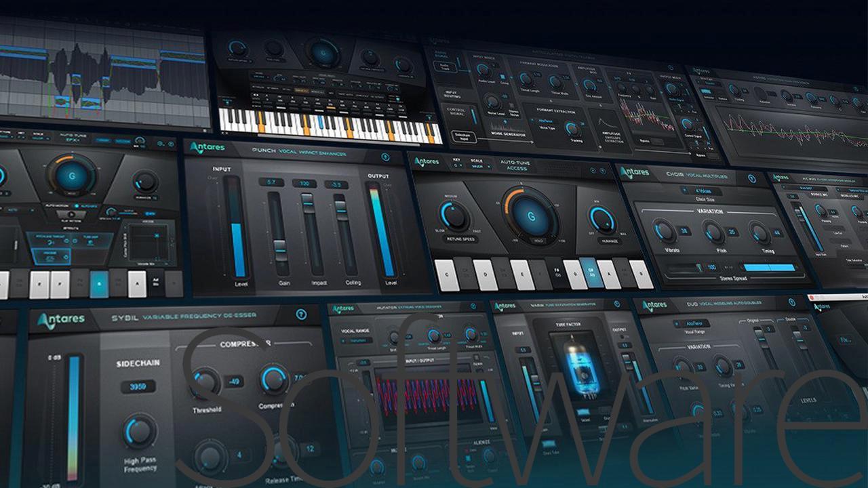Click the Choir Vibrato value 38
868x488 pixels.
tap(685, 231)
